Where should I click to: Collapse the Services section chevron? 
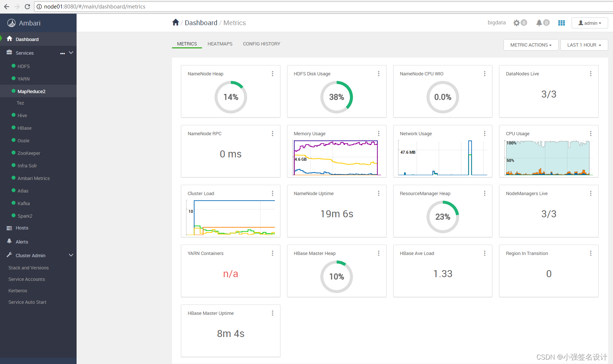(x=71, y=53)
